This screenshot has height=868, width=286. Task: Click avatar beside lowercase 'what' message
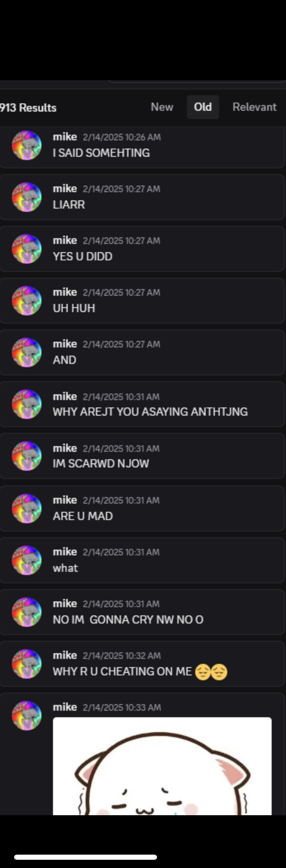coord(27,560)
